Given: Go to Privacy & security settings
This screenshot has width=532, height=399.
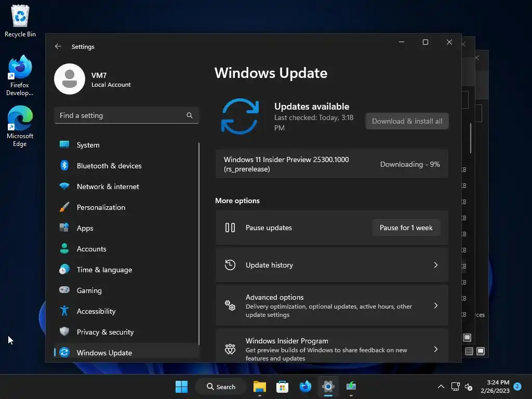Looking at the screenshot, I should tap(126, 332).
